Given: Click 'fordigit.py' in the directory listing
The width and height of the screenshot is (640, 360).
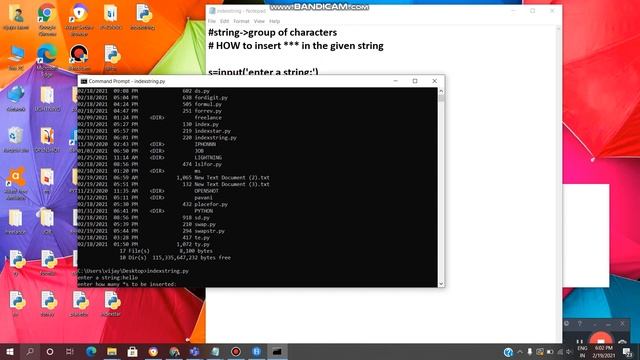Looking at the screenshot, I should pyautogui.click(x=211, y=98).
